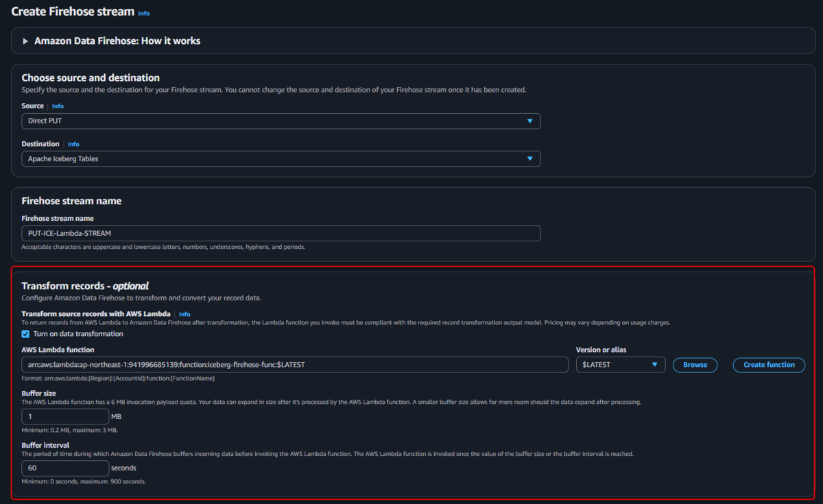Viewport: 823px width, 504px height.
Task: Open Info link for Transform source records
Action: pos(184,314)
